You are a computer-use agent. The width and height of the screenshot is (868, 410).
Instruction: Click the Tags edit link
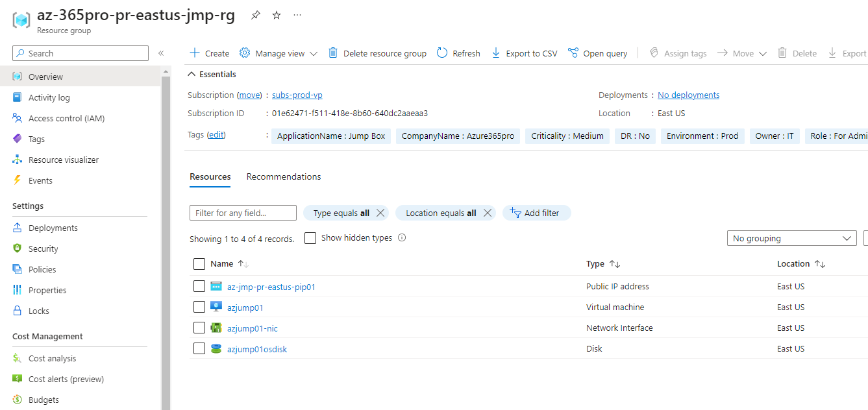tap(216, 135)
